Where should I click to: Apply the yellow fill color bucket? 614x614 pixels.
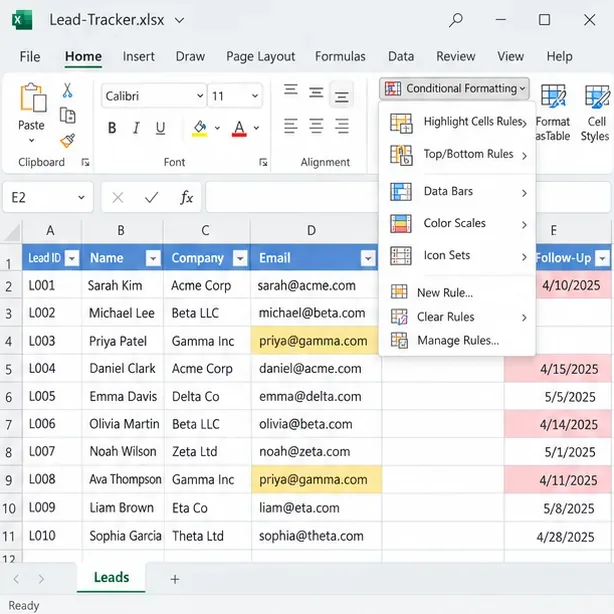click(x=200, y=128)
